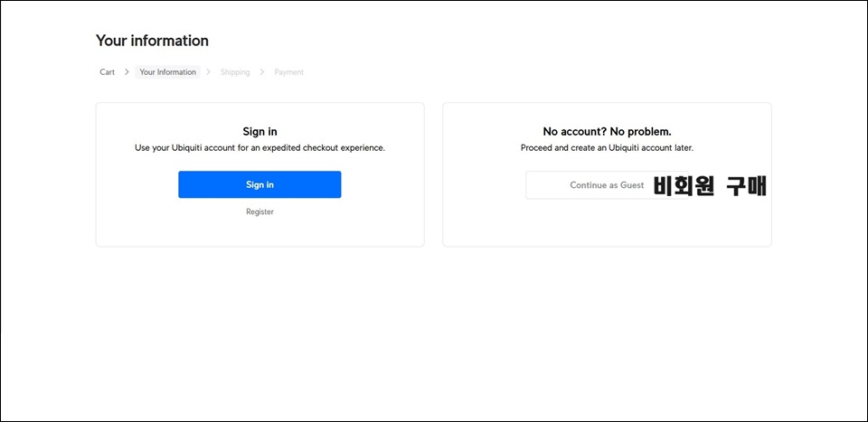The width and height of the screenshot is (868, 422).
Task: Open the Register link below Sign in
Action: (259, 211)
